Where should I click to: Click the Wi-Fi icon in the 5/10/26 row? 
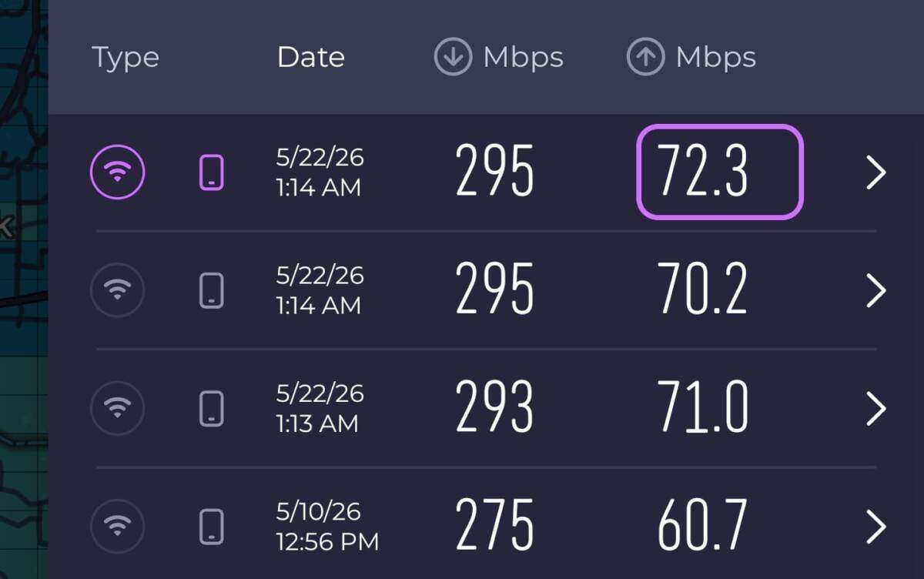pos(118,527)
